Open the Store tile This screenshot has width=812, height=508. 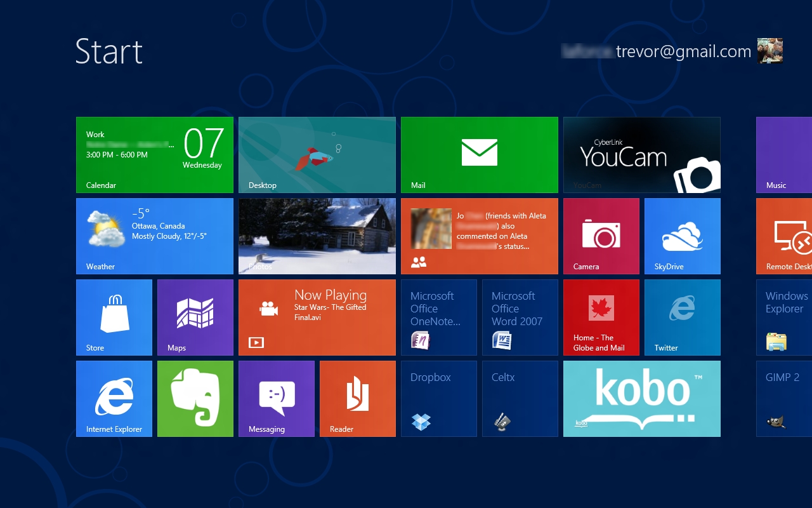click(114, 317)
